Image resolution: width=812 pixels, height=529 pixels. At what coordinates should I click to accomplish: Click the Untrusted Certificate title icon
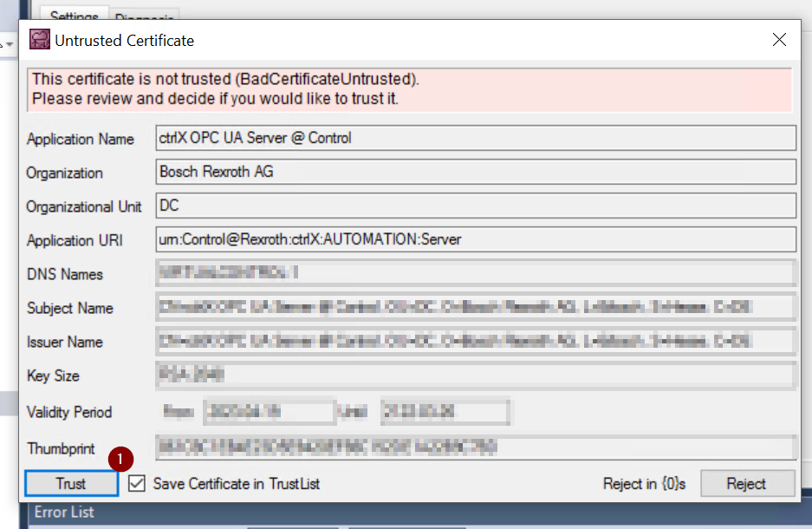[39, 39]
